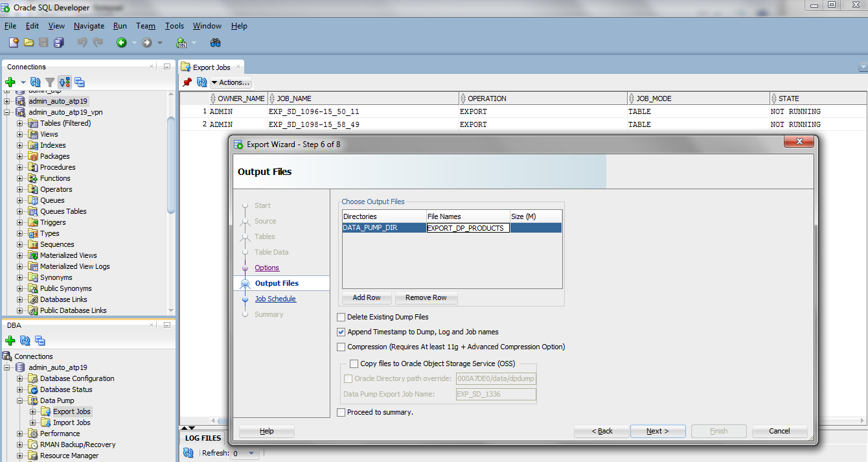The height and width of the screenshot is (462, 868).
Task: Open the Actions dropdown in Export Jobs
Action: coord(231,82)
